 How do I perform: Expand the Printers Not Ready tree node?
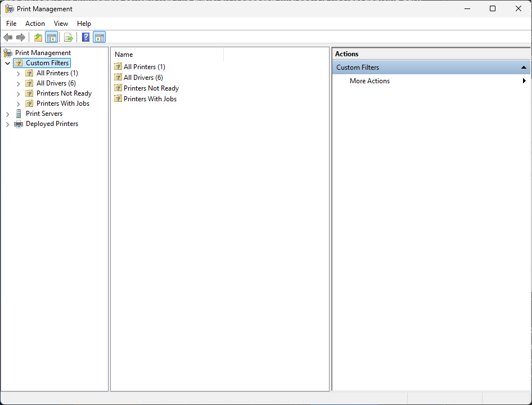(x=19, y=94)
